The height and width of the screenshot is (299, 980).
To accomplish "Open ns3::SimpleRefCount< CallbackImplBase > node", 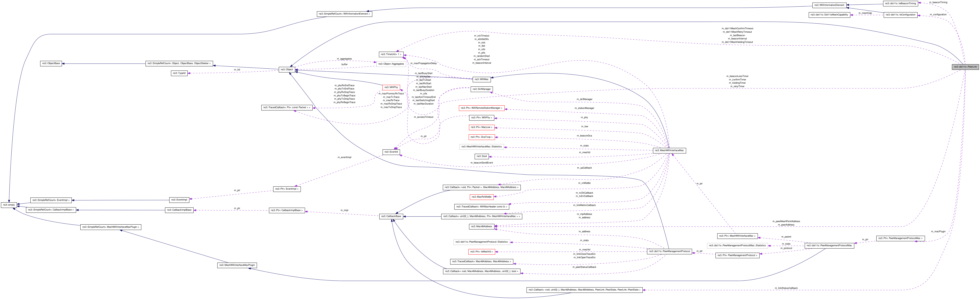I will (51, 210).
